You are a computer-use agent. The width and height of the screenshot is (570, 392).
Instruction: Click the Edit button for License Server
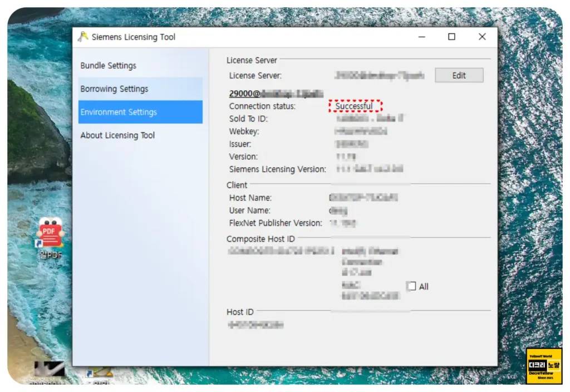point(459,75)
